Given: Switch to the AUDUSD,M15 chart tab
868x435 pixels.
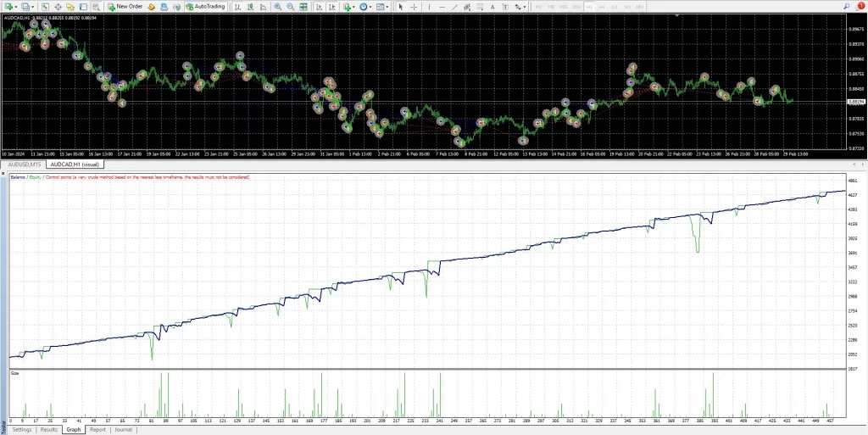Looking at the screenshot, I should (x=24, y=164).
